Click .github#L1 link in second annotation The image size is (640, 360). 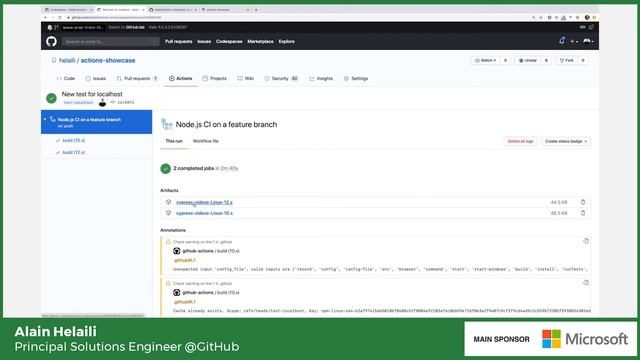[x=185, y=302]
